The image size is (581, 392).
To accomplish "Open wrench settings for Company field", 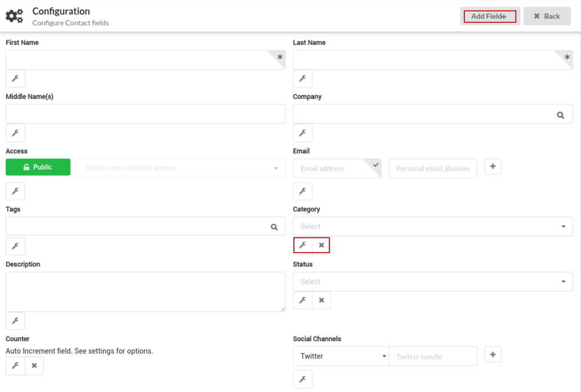I will [303, 133].
